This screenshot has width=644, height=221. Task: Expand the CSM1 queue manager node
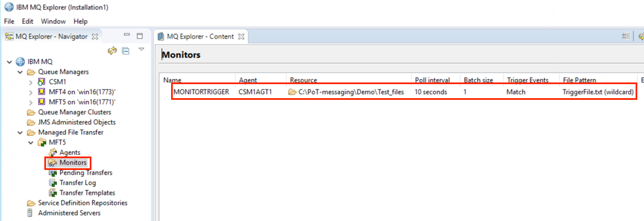pos(30,82)
